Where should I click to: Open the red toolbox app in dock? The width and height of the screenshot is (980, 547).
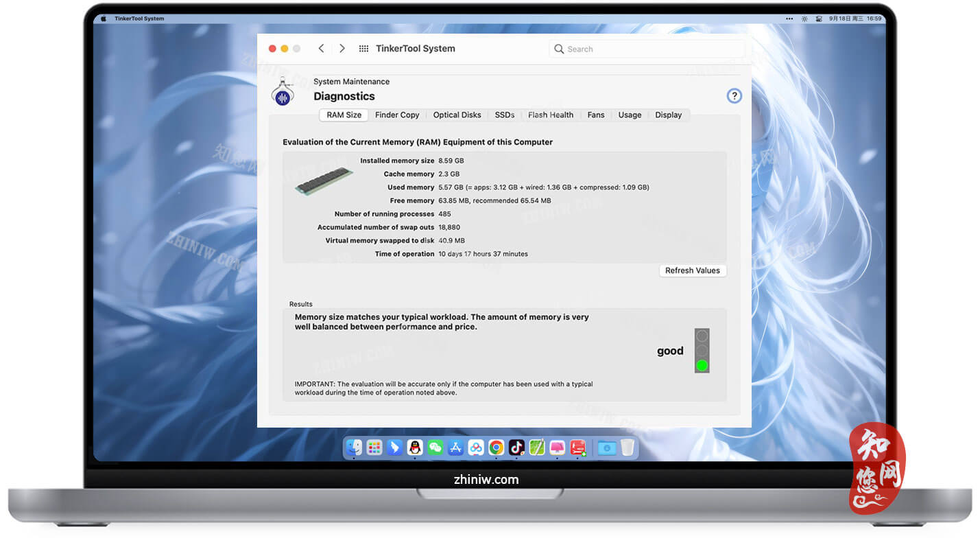[578, 447]
